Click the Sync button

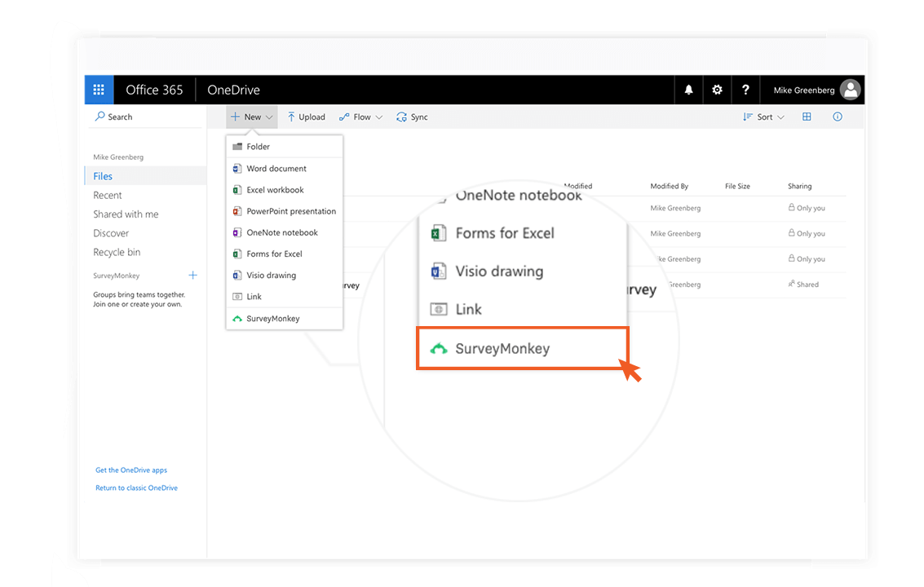[x=412, y=117]
